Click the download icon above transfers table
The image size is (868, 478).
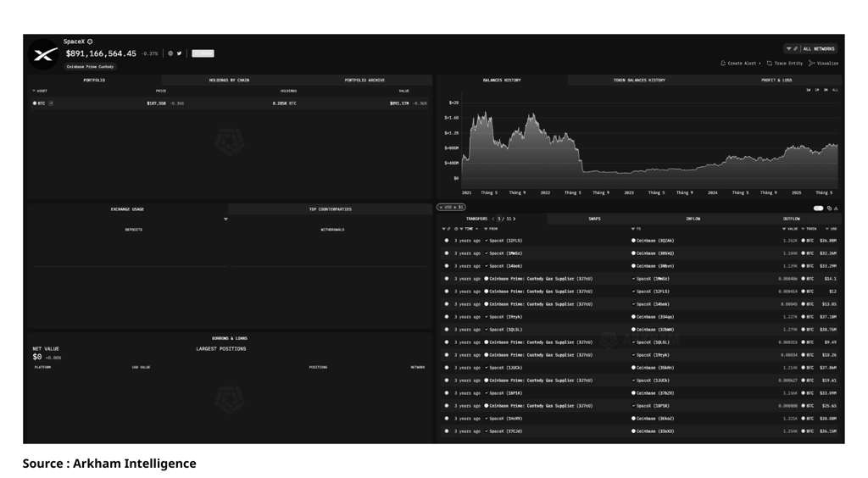[x=837, y=208]
